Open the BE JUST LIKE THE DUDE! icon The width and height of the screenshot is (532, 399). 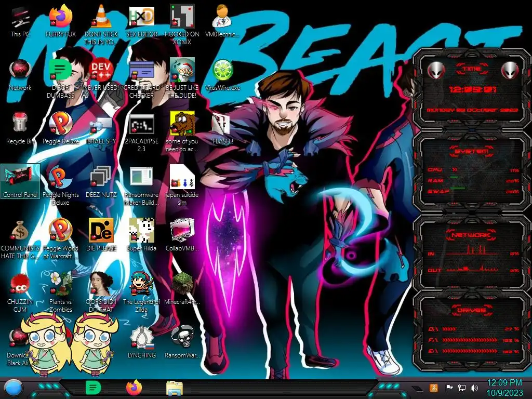pyautogui.click(x=182, y=79)
